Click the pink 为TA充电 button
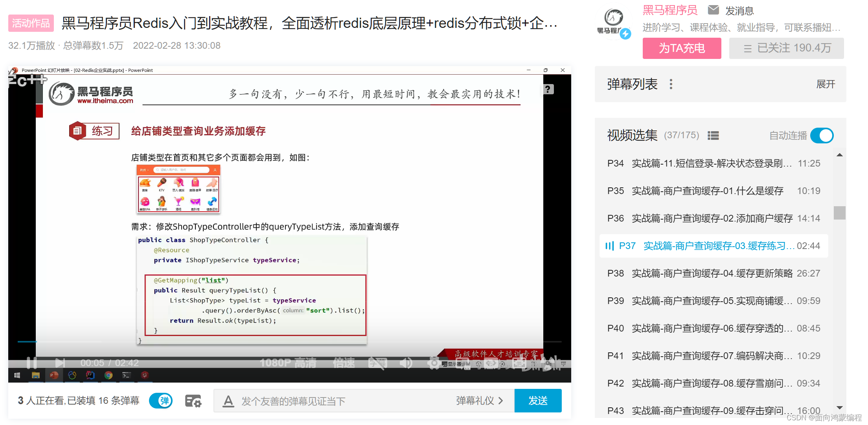Viewport: 868px width, 425px height. tap(682, 48)
